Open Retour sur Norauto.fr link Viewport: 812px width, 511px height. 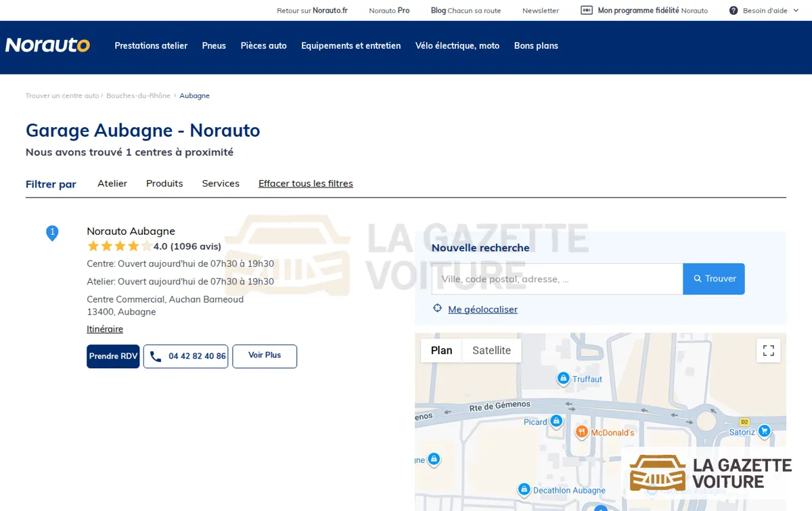312,11
